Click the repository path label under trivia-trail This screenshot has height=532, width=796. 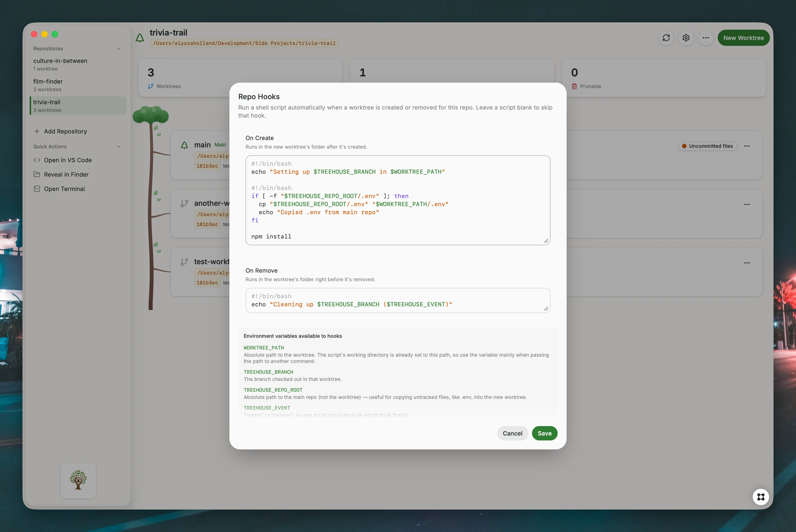click(244, 43)
